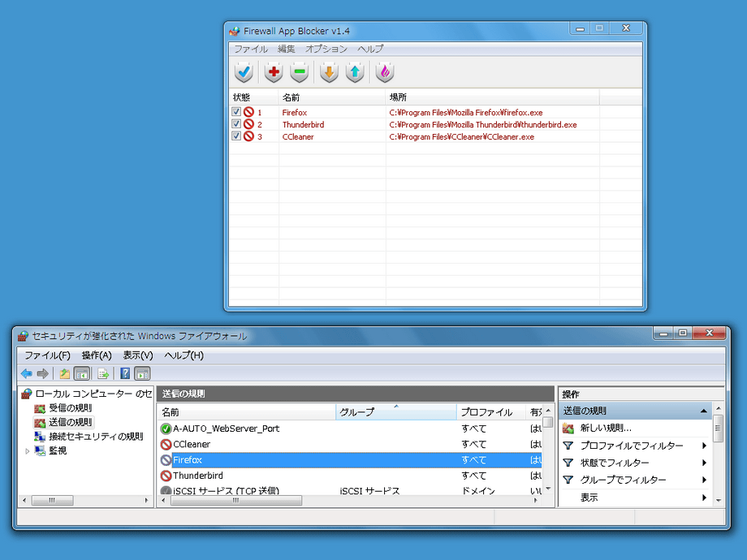747x560 pixels.
Task: Click the block icon beside Thunderbird in outbound rules
Action: 166,476
